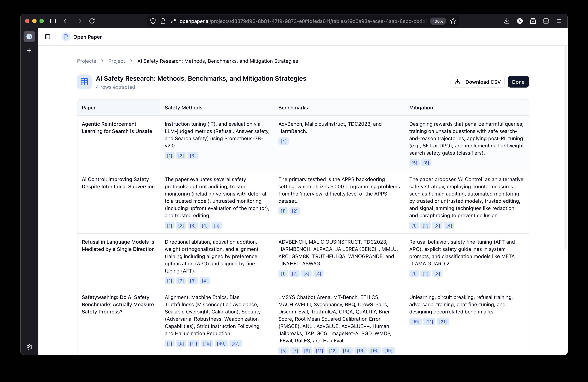Click citation [37] under Safetywashing safety methods

[236, 343]
